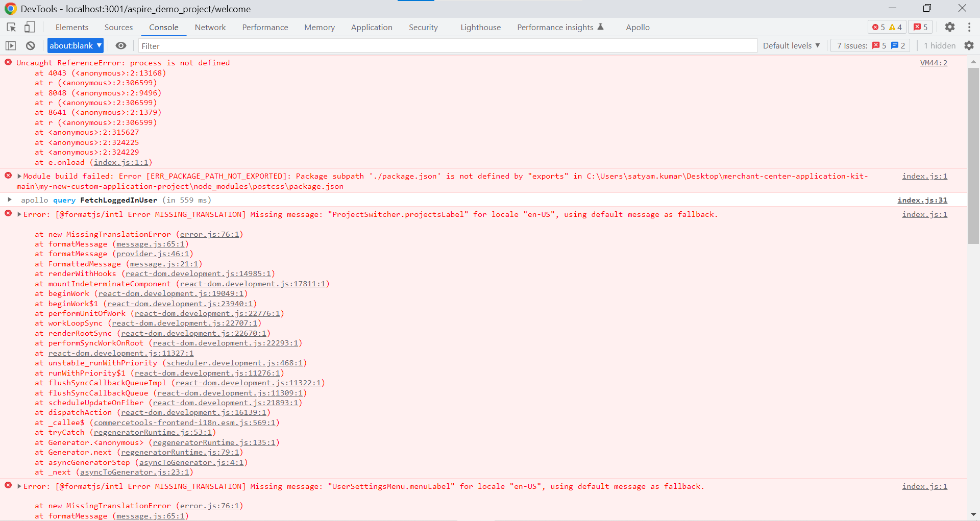Image resolution: width=980 pixels, height=521 pixels.
Task: Click the index.js:31 link
Action: pyautogui.click(x=922, y=200)
